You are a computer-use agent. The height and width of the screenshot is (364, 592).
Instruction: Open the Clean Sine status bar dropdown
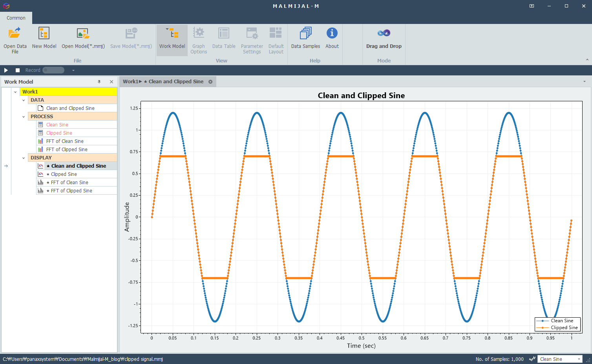[579, 359]
